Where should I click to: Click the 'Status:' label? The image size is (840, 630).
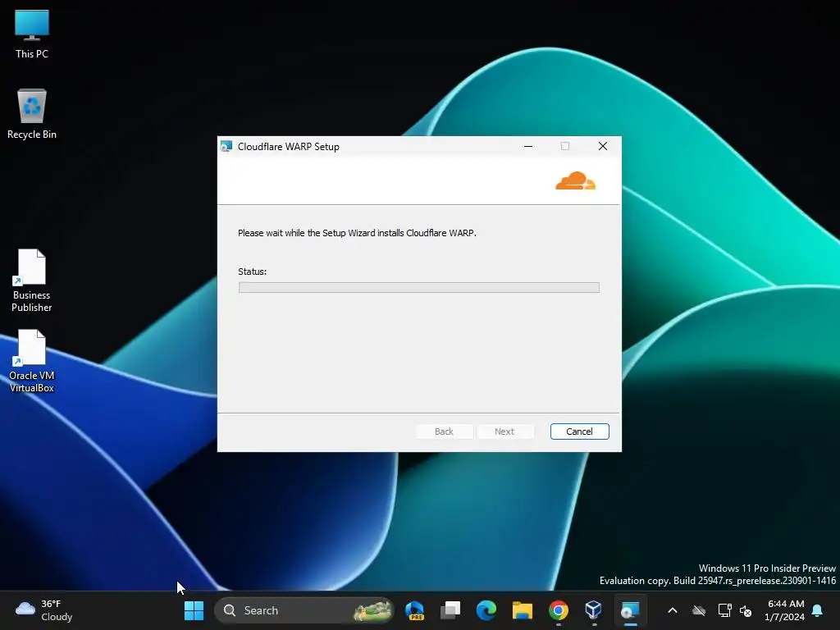[x=253, y=272]
